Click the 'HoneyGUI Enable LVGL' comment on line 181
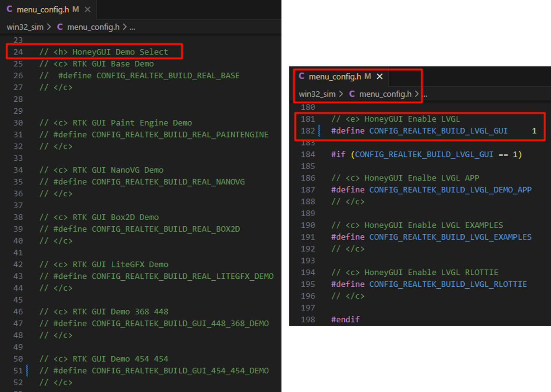The image size is (551, 392). (396, 119)
